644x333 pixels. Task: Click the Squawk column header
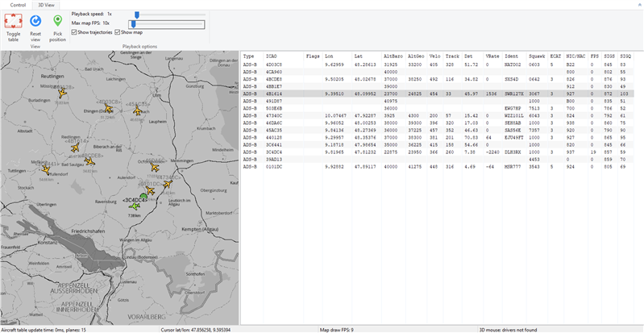(537, 56)
